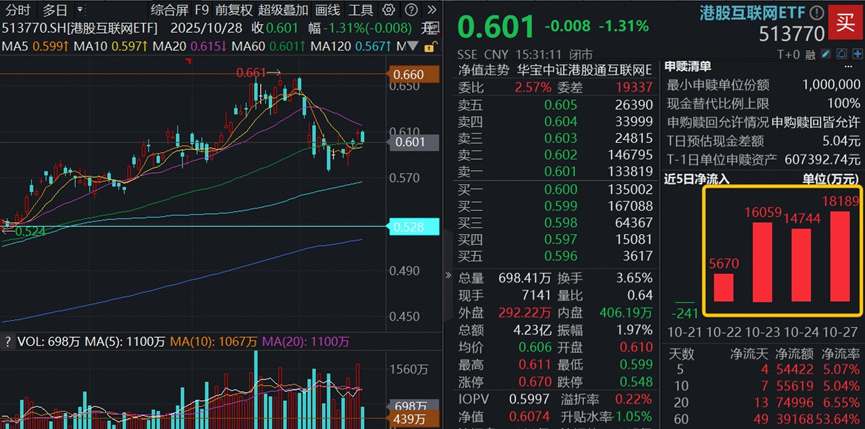865x429 pixels.
Task: Click the 439万 volume axis marker
Action: 413,419
